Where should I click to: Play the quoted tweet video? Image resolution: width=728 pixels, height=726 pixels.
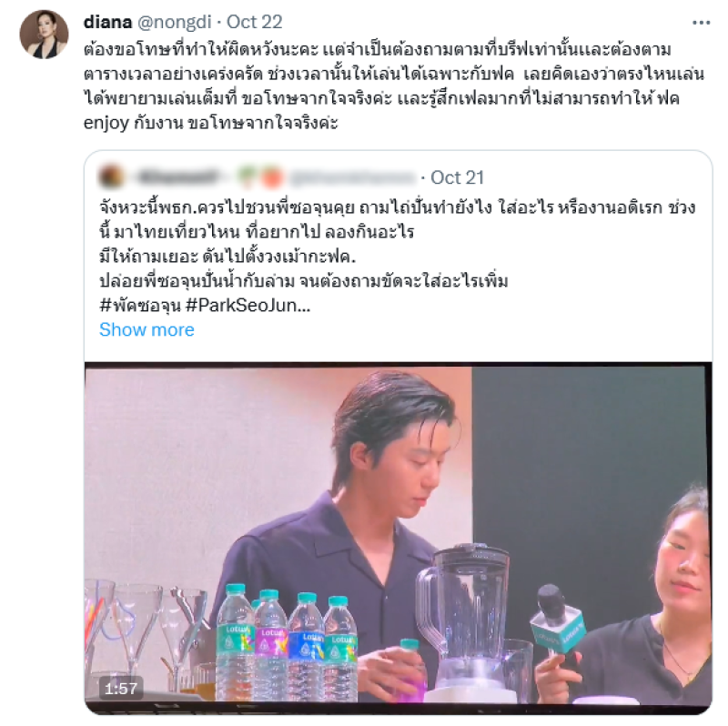(399, 539)
